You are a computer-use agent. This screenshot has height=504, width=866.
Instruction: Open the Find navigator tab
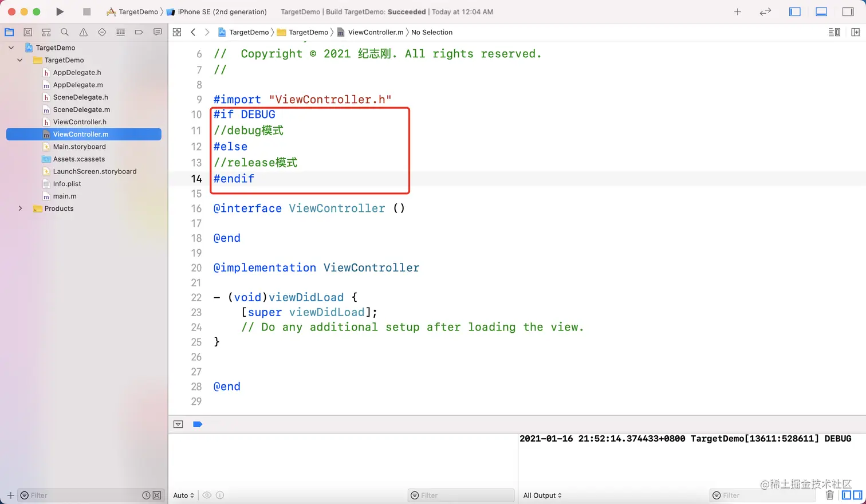(x=65, y=32)
